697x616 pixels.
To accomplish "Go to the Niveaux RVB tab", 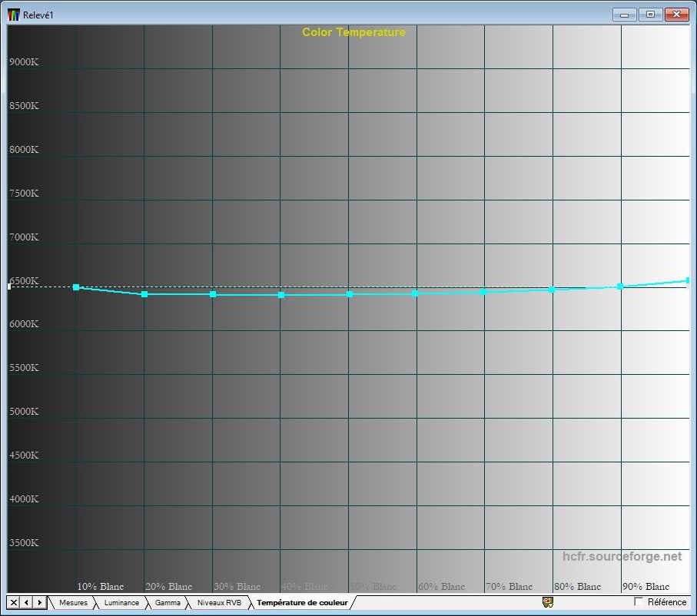I will click(x=219, y=603).
